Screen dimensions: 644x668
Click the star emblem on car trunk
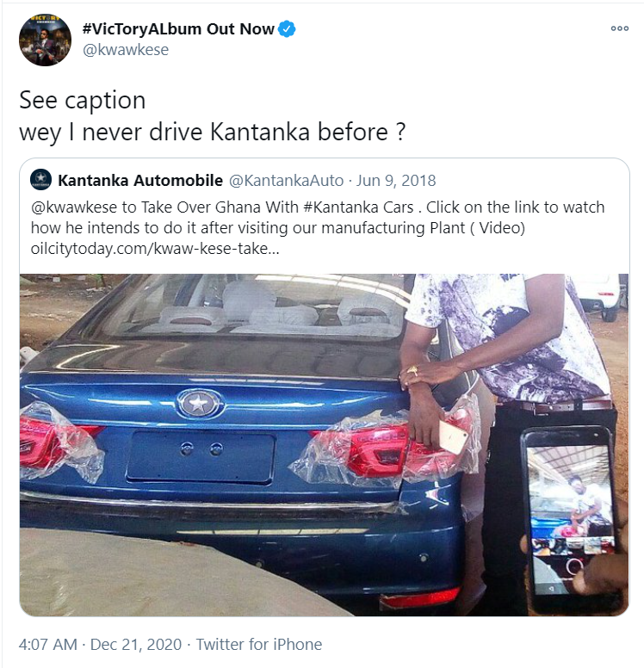pyautogui.click(x=199, y=403)
